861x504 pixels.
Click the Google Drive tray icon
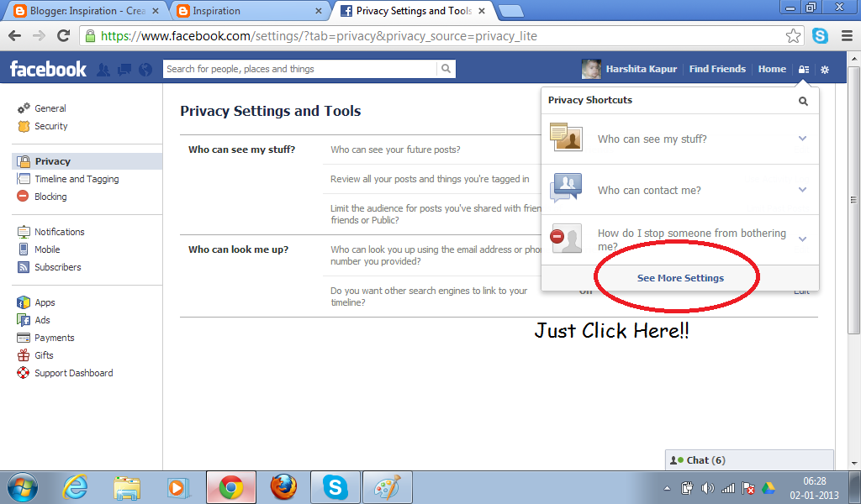tap(768, 488)
